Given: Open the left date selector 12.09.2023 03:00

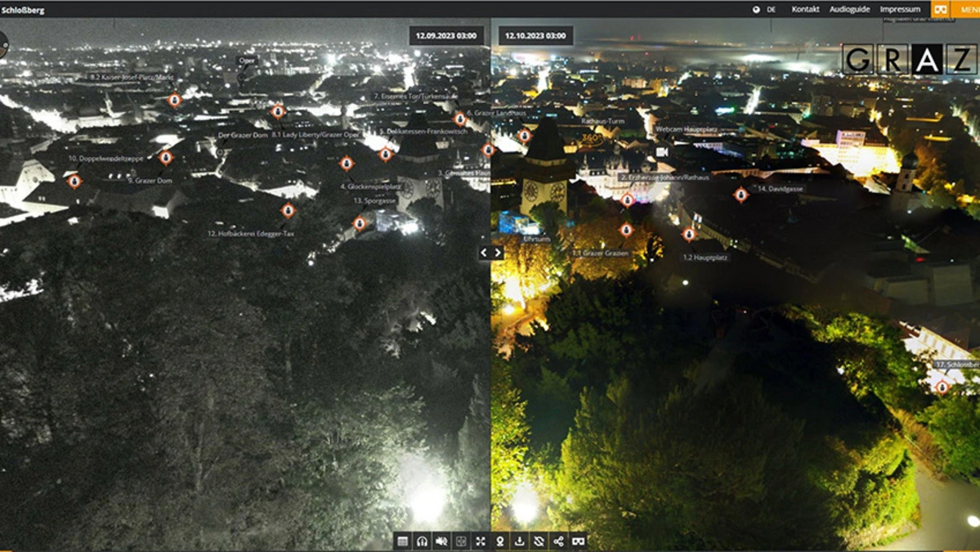Looking at the screenshot, I should 446,36.
